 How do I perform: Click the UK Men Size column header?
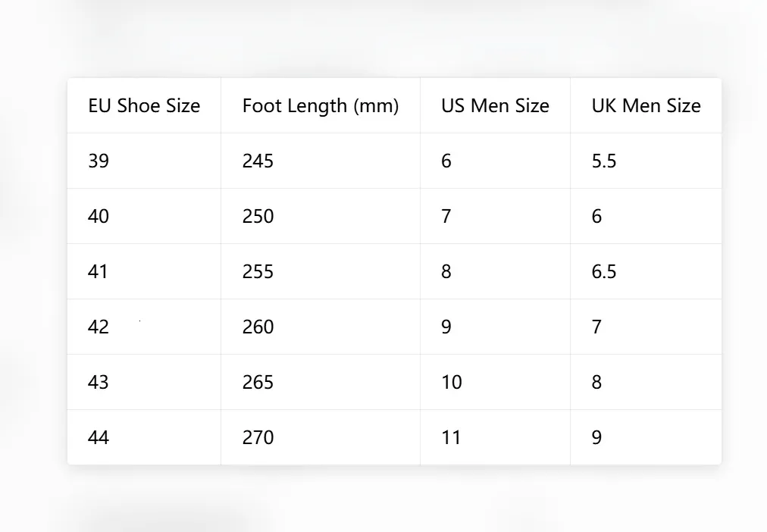point(646,105)
